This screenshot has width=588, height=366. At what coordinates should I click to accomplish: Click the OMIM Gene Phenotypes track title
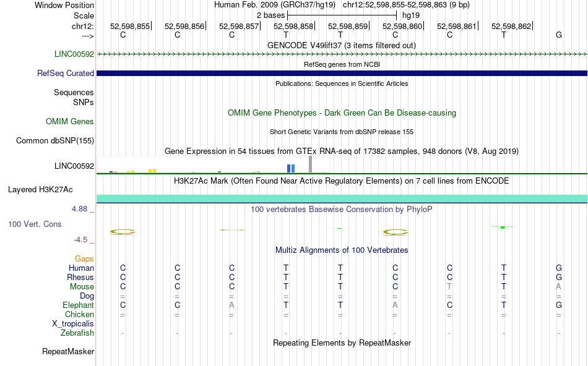pyautogui.click(x=342, y=113)
